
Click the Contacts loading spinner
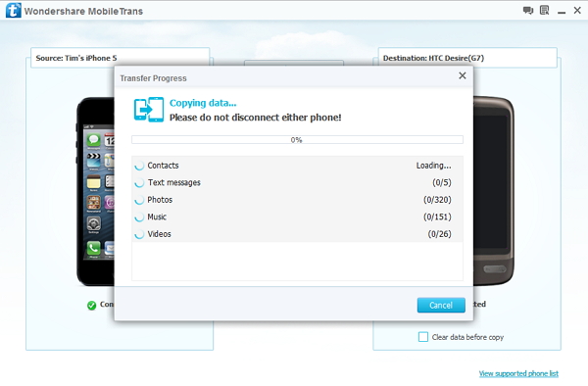tap(139, 166)
